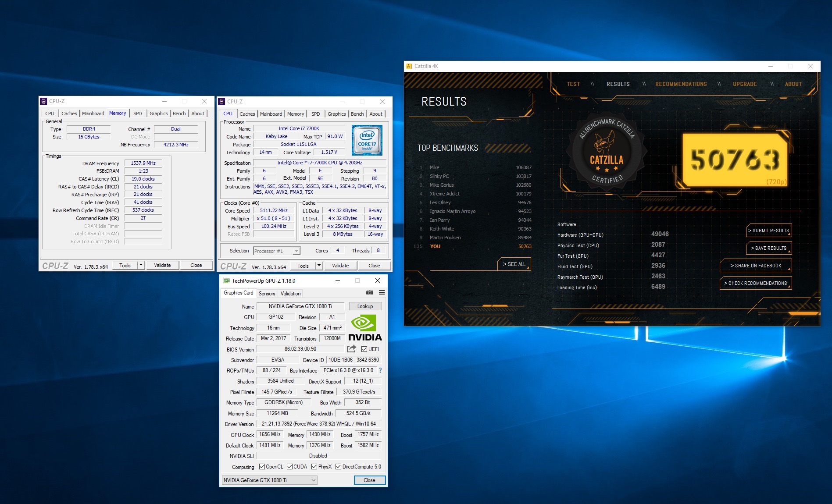The height and width of the screenshot is (504, 832).
Task: Click the Memory Size value 11264 MB
Action: pos(277,413)
